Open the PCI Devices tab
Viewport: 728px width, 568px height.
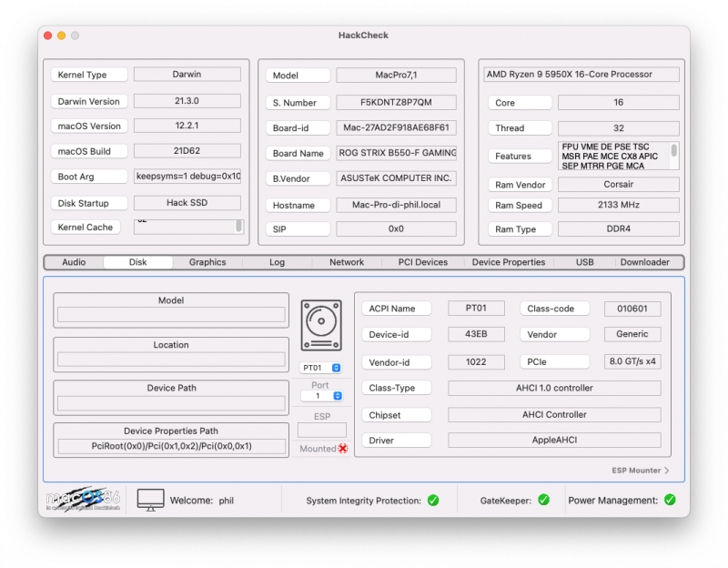pos(423,262)
